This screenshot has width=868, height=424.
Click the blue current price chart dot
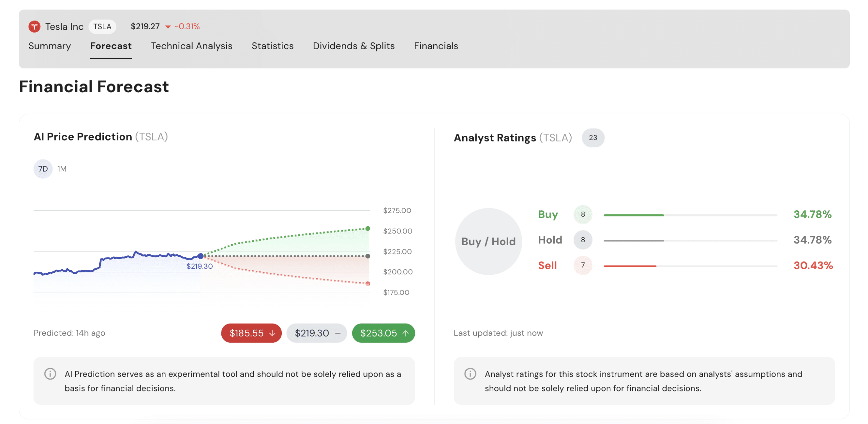[x=201, y=256]
